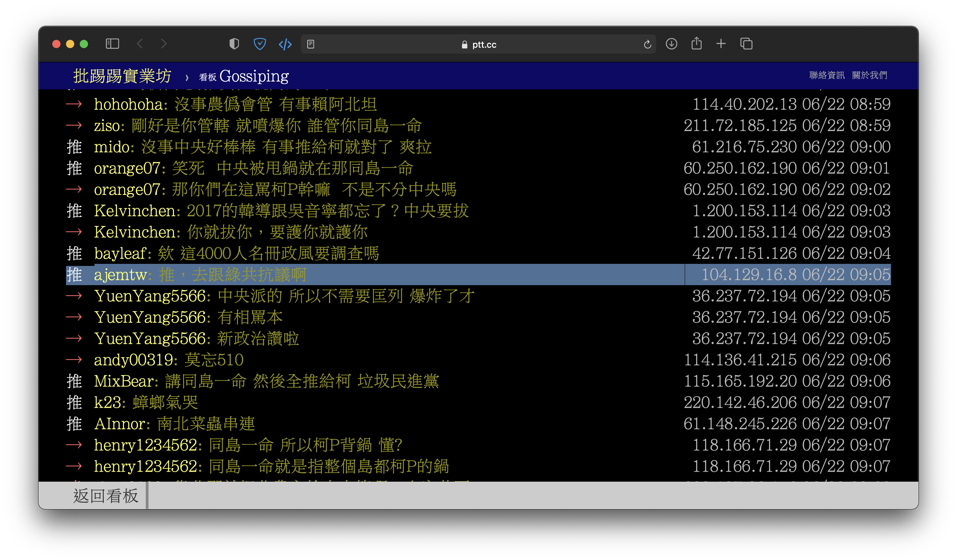Click the forward navigation arrow
957x560 pixels.
pyautogui.click(x=164, y=44)
